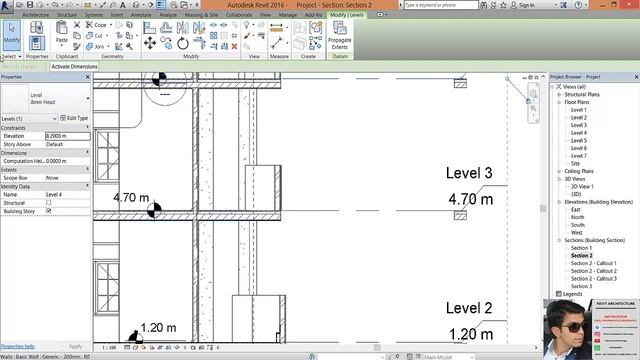Select Section 2 - Callout 1 in browser
This screenshot has height=360, width=640.
pos(593,263)
